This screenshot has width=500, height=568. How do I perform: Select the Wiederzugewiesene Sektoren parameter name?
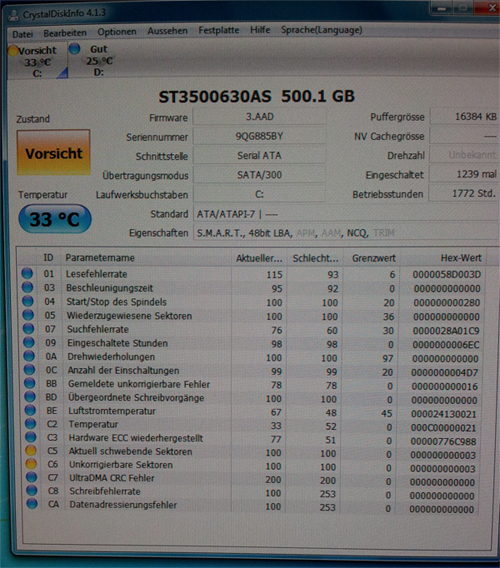(x=129, y=316)
